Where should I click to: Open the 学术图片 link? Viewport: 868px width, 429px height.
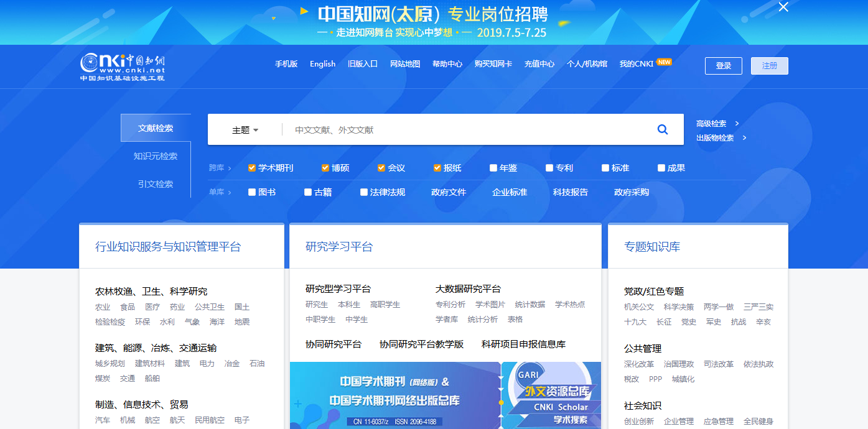pos(490,305)
